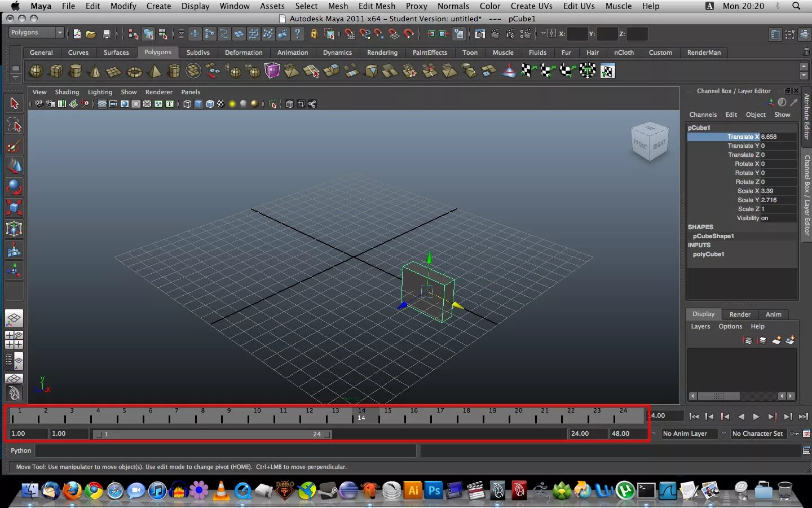Viewport: 812px width, 508px height.
Task: Go to start of playback range
Action: coord(694,417)
